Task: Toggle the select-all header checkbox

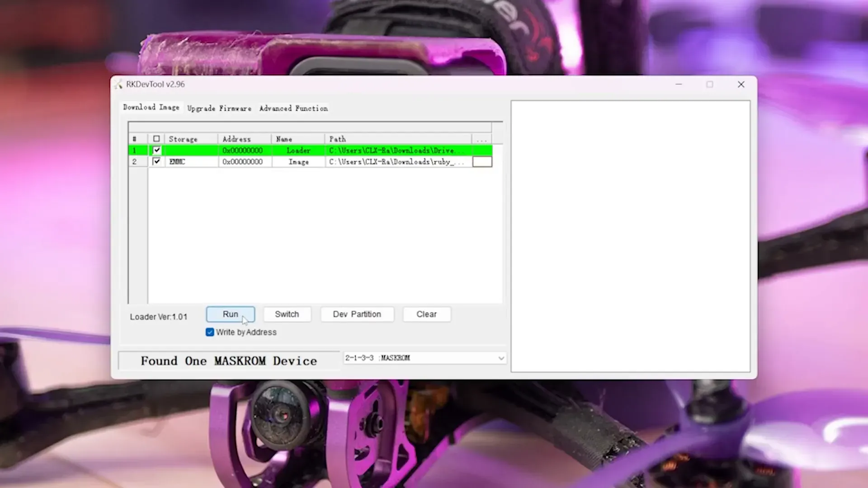Action: point(156,139)
